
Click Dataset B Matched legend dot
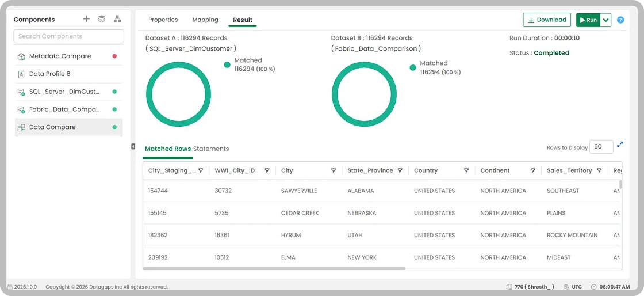point(413,67)
